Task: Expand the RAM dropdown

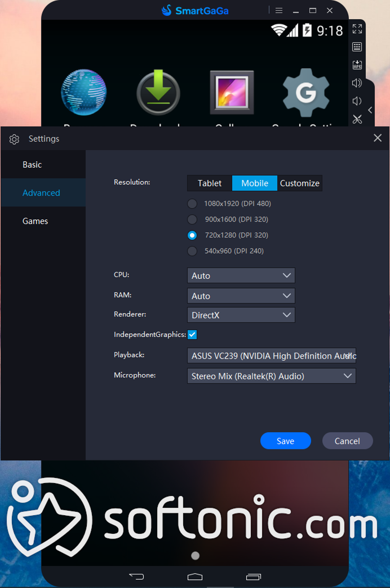Action: pyautogui.click(x=241, y=296)
